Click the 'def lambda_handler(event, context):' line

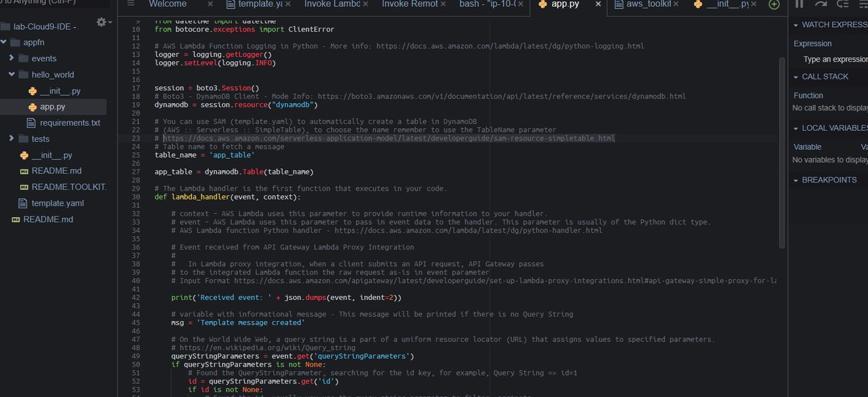pos(228,197)
